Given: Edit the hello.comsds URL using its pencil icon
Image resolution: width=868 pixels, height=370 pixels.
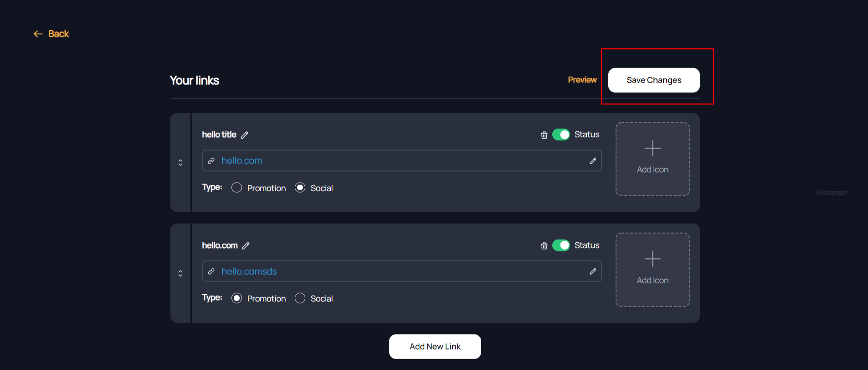Looking at the screenshot, I should tap(593, 271).
